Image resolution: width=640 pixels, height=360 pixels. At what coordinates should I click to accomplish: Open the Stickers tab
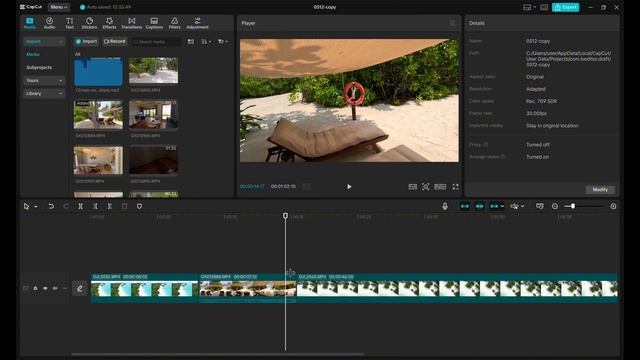[89, 23]
